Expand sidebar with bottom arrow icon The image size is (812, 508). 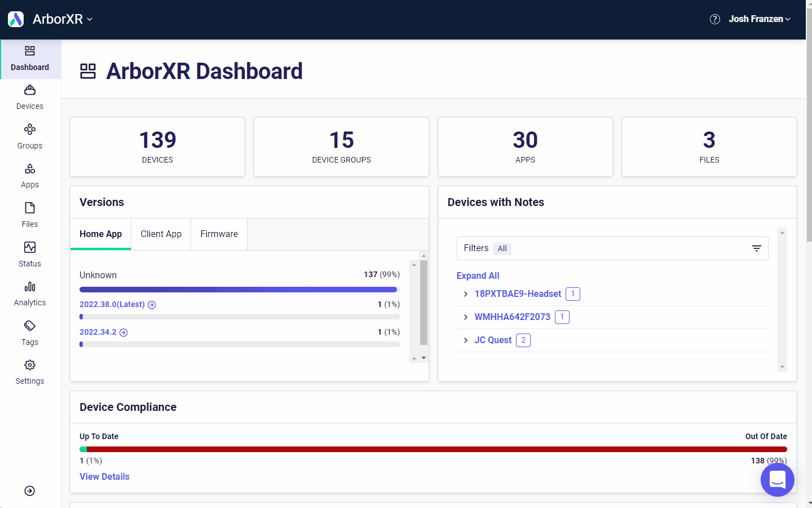tap(30, 491)
